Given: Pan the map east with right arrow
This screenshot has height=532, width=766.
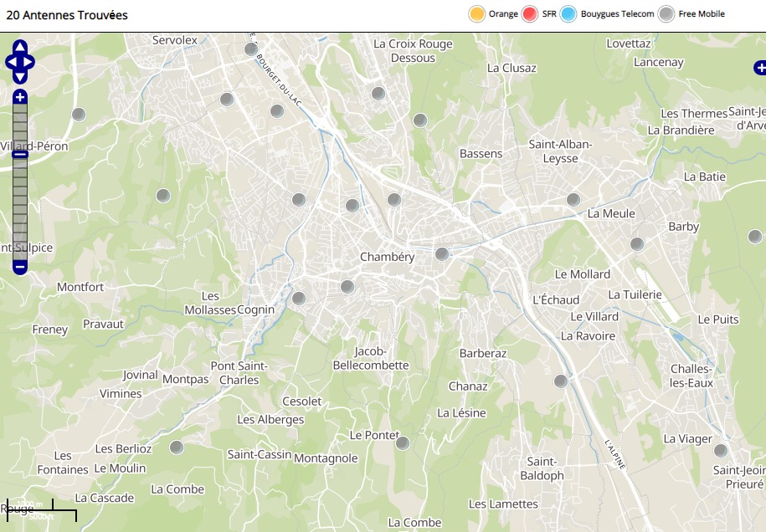Looking at the screenshot, I should (29, 62).
